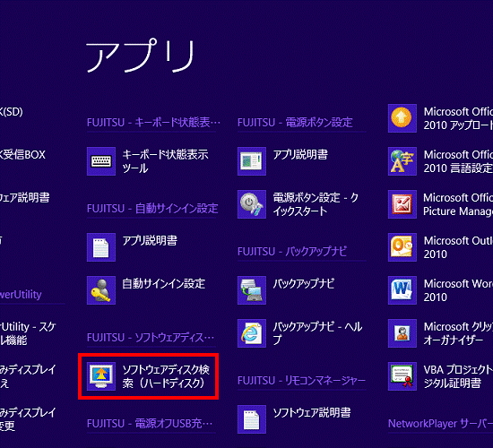493x448 pixels.
Task: Open ソフトウェア説明書 document icon under リモコンマネージャー
Action: click(252, 419)
